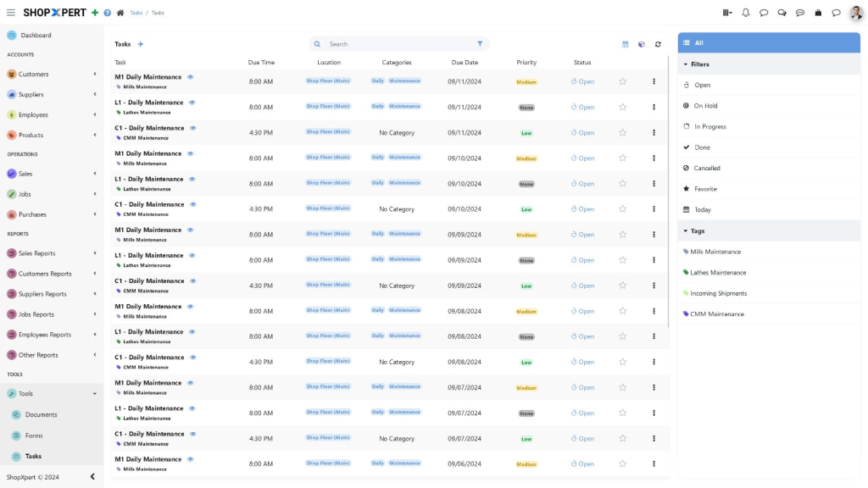Click the green plus icon beside ShopXpert logo
Image resolution: width=868 pixels, height=488 pixels.
pos(95,13)
